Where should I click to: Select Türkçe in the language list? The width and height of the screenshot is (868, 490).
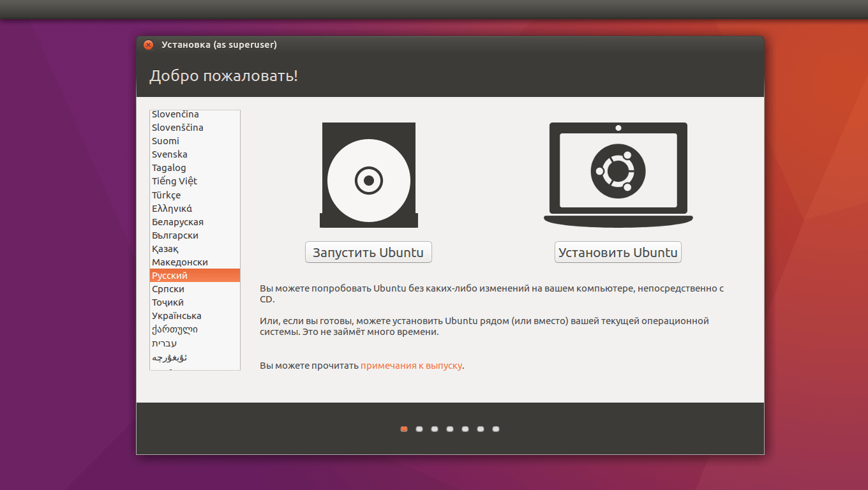click(195, 195)
